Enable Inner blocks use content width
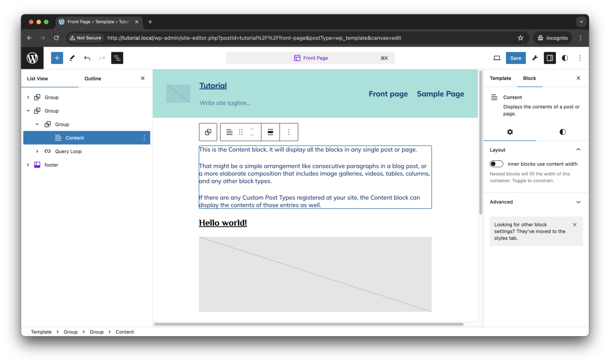This screenshot has height=364, width=610. coord(496,164)
